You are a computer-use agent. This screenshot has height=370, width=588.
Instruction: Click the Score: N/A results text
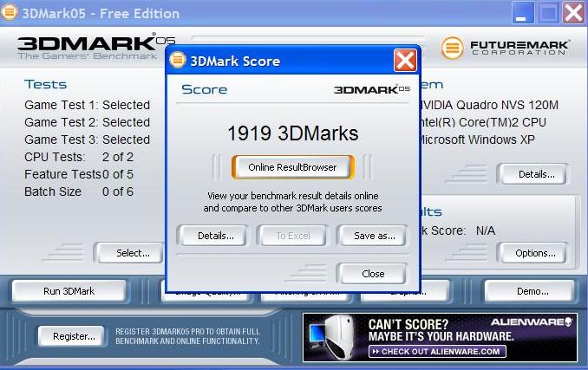pos(458,230)
